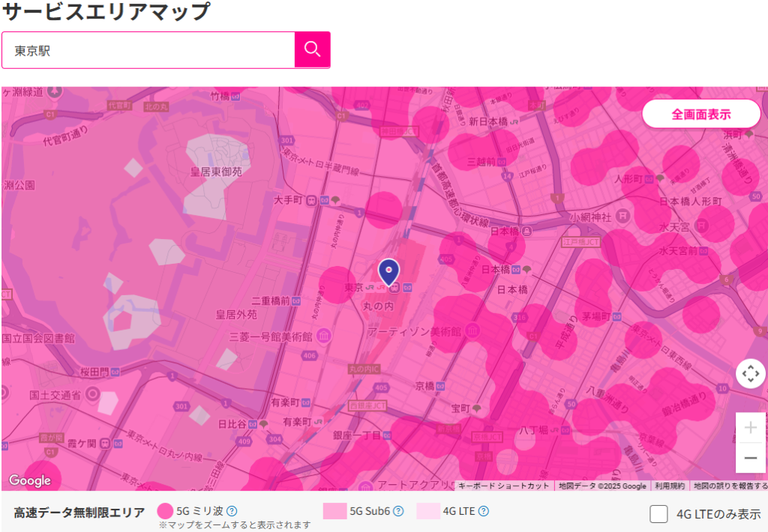Open help icon next to 4G LTE

(484, 511)
